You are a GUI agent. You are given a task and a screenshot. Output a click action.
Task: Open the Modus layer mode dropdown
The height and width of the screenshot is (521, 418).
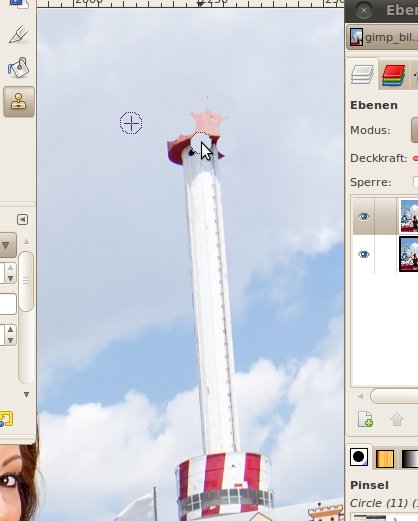pyautogui.click(x=414, y=130)
